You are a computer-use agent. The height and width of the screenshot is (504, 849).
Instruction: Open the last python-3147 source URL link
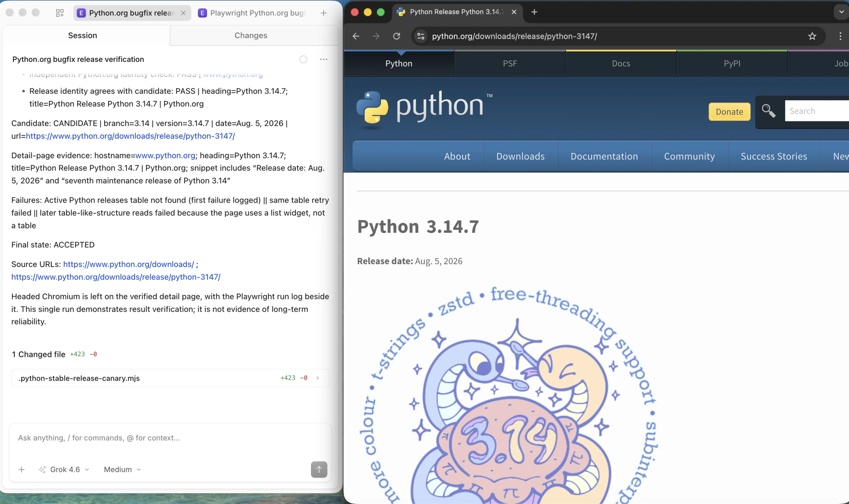(x=116, y=277)
